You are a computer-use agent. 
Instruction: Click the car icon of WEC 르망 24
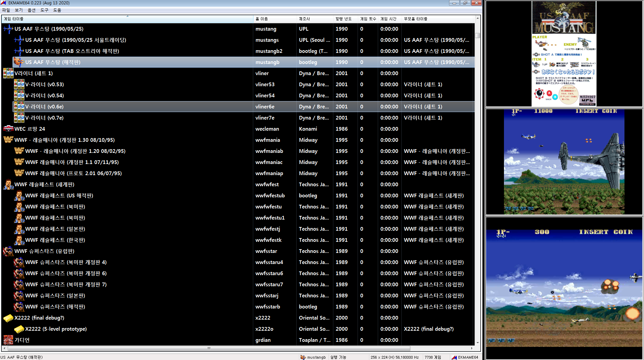coord(8,129)
